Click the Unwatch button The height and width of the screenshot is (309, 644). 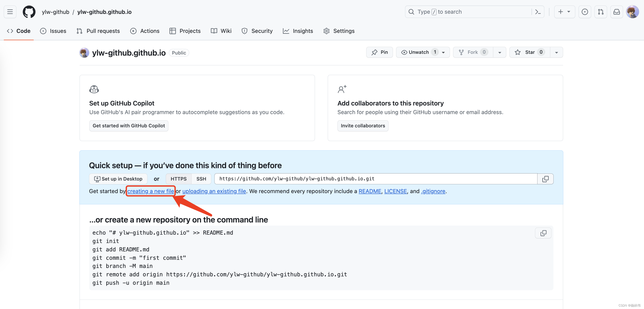click(x=423, y=52)
